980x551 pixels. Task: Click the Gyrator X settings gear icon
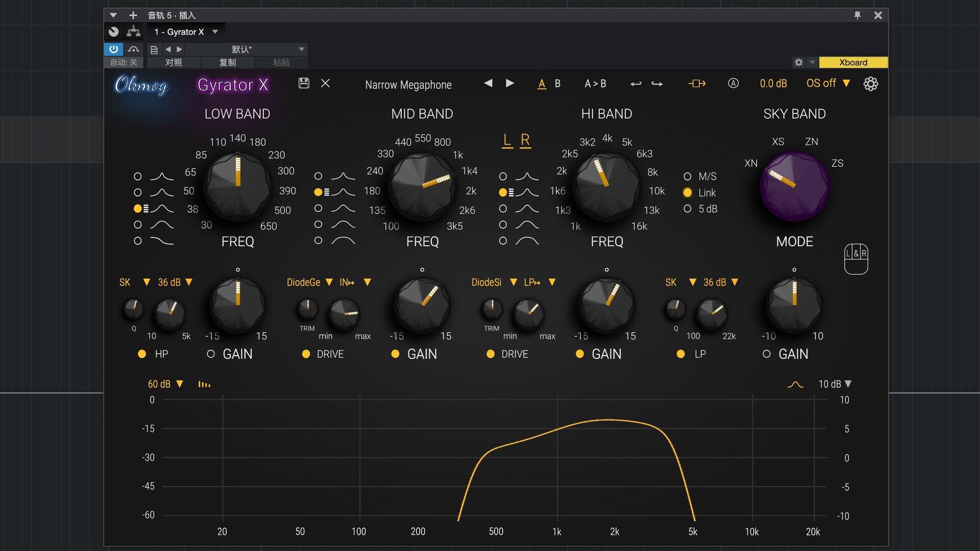(871, 84)
